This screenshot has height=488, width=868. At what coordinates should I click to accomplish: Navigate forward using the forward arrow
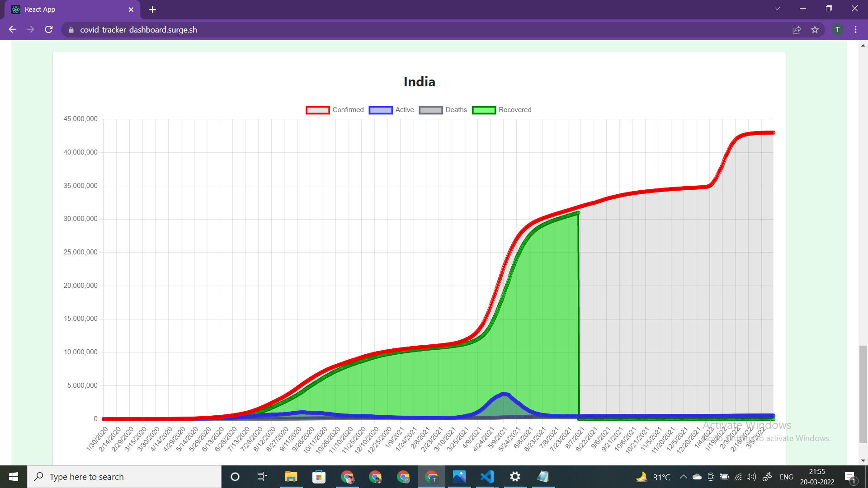point(30,29)
